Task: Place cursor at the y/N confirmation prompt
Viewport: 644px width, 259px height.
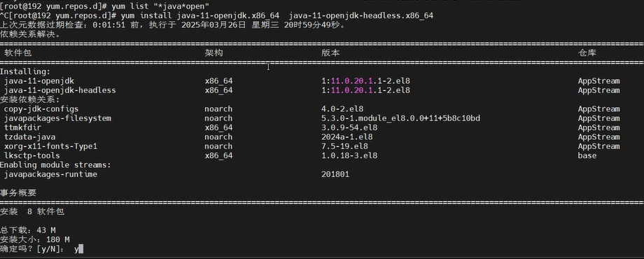Action: pyautogui.click(x=81, y=248)
